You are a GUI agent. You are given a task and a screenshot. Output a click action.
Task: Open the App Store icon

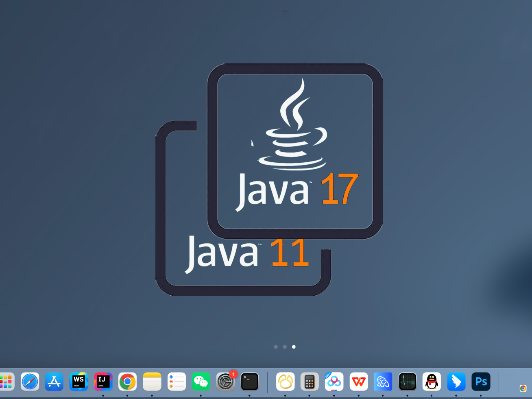tap(54, 382)
